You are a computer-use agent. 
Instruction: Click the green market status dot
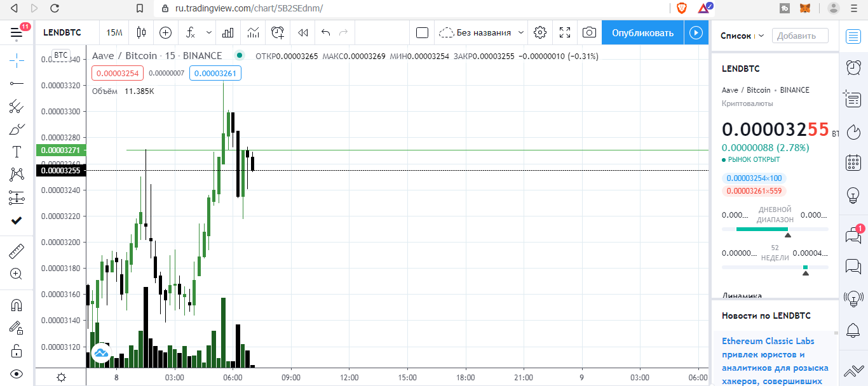239,55
